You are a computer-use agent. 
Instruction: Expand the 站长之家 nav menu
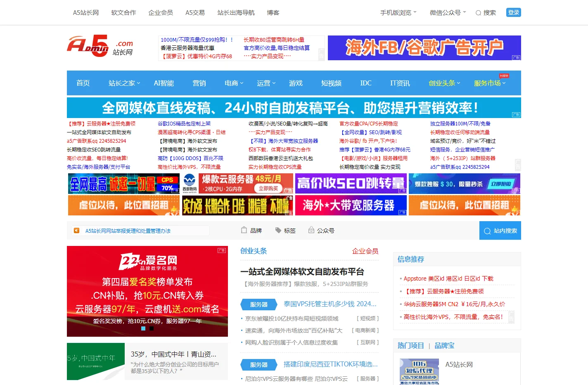[124, 83]
